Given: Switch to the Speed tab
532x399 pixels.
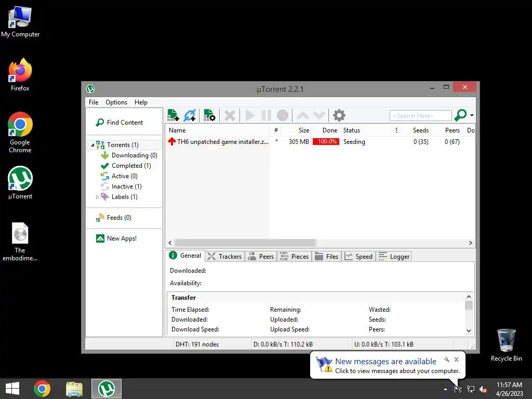Looking at the screenshot, I should click(359, 257).
